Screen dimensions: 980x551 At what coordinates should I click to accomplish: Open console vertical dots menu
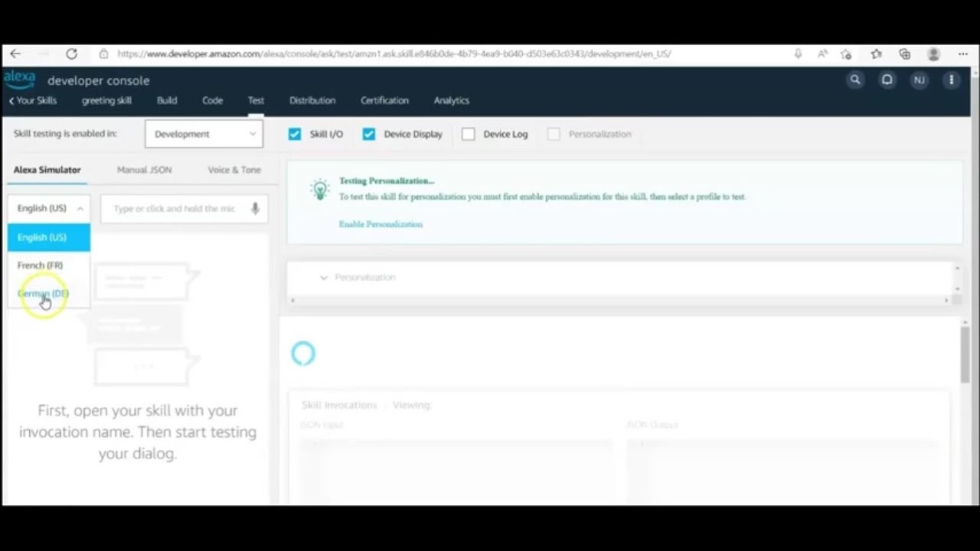(x=952, y=80)
